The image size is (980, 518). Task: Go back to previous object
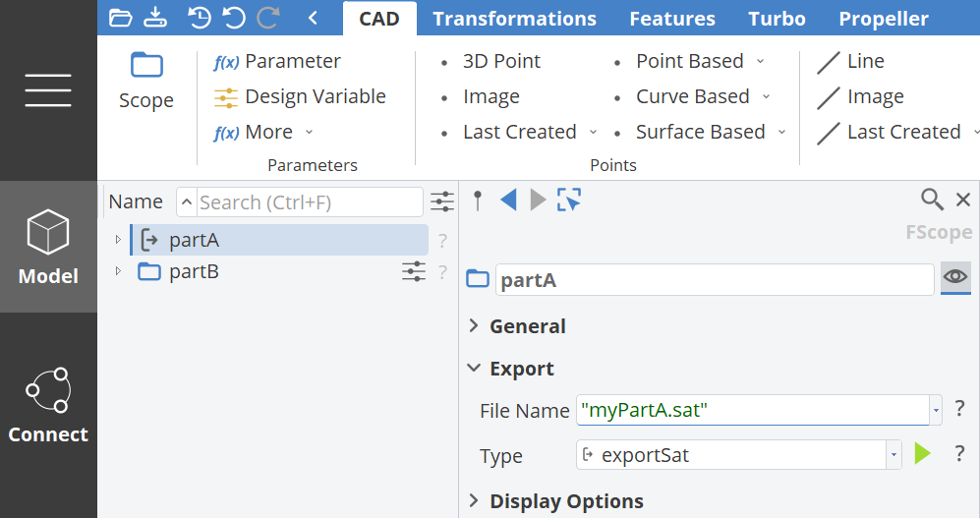(x=508, y=201)
